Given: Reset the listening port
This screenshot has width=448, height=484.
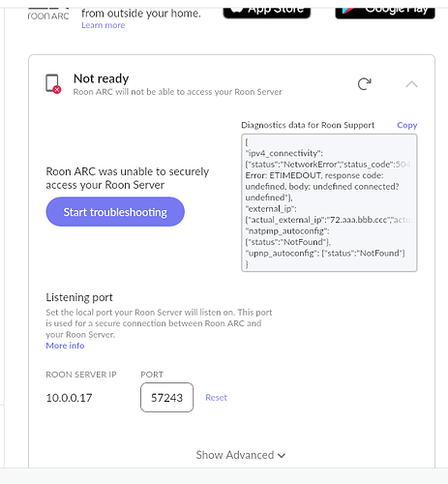Looking at the screenshot, I should pyautogui.click(x=216, y=398).
